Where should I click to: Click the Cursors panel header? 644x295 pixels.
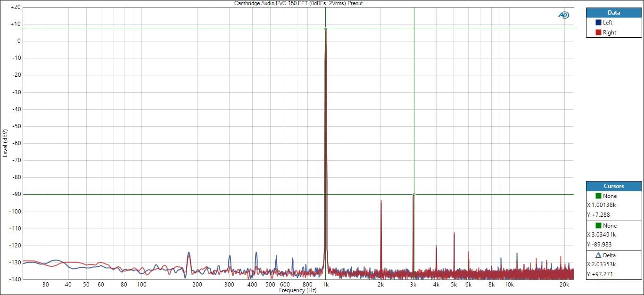pos(613,186)
